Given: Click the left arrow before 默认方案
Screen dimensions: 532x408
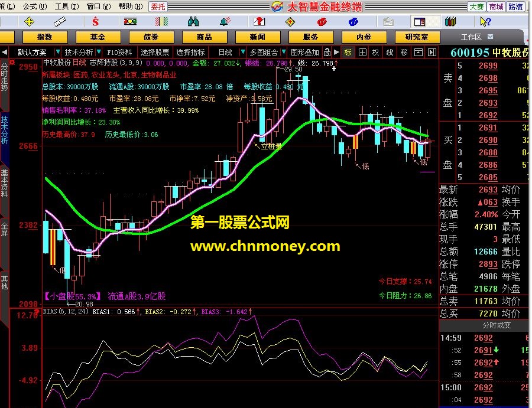Looking at the screenshot, I should click(x=4, y=52).
